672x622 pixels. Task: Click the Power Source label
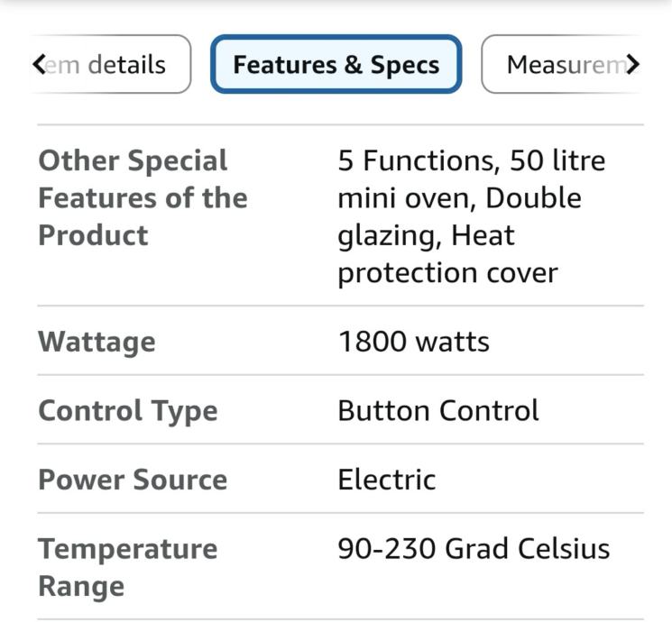(133, 480)
